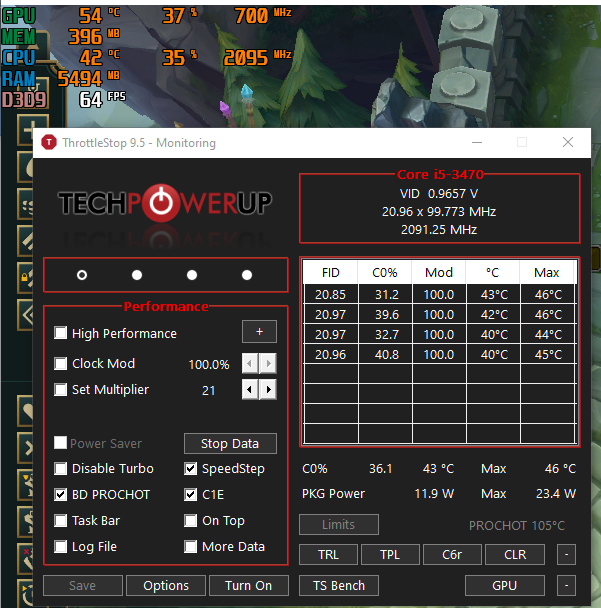Click the GPU 54 °C overlay reading
Image resolution: width=601 pixels, height=608 pixels.
point(99,16)
